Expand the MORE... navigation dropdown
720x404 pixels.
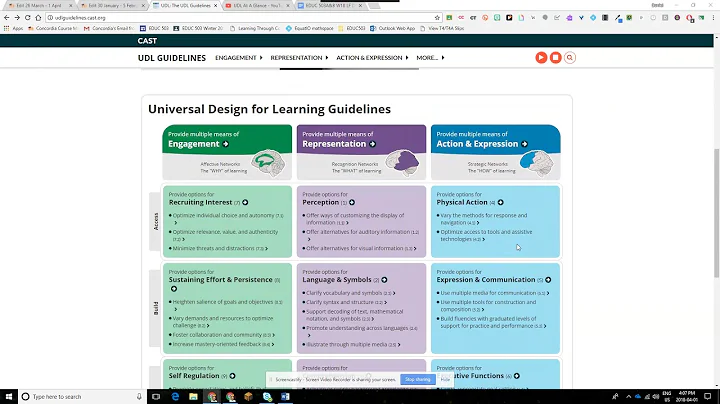(x=430, y=58)
